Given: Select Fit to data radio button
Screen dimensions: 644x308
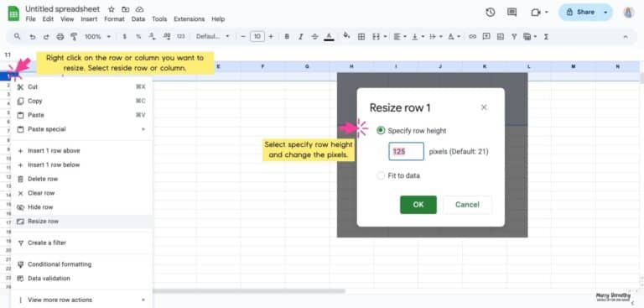Looking at the screenshot, I should pos(381,175).
